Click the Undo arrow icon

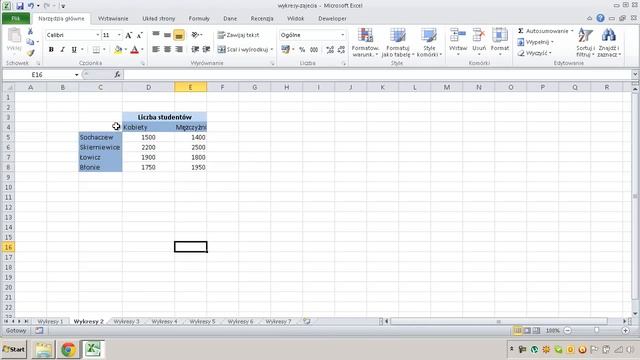[31, 6]
